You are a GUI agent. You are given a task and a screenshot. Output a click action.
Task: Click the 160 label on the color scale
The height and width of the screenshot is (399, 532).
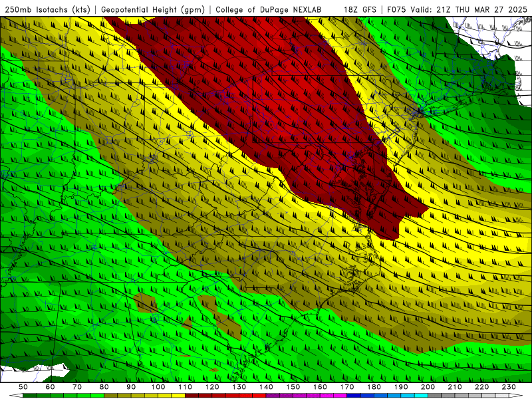click(x=320, y=387)
